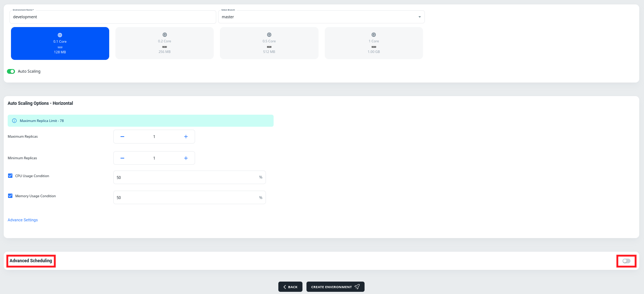Open the Advance Settings link

pyautogui.click(x=23, y=220)
